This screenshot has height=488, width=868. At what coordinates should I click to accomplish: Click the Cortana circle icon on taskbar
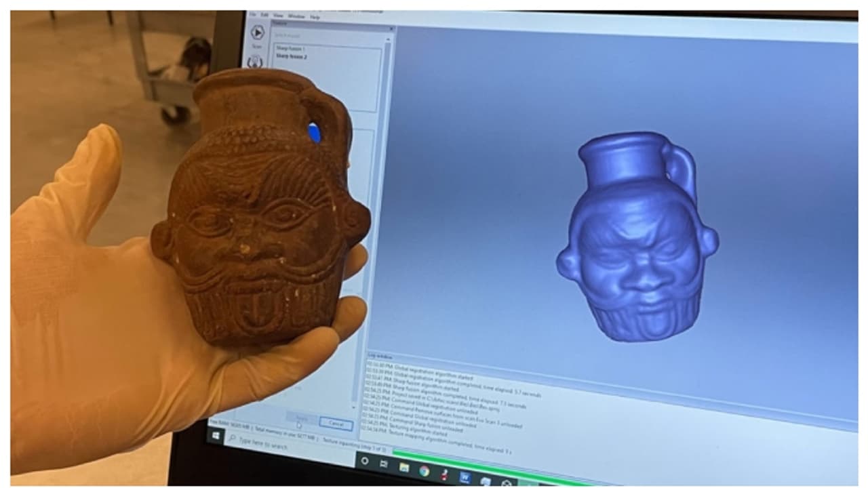pyautogui.click(x=365, y=461)
